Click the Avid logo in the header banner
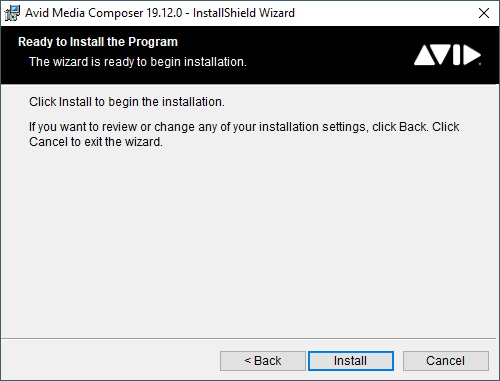This screenshot has height=381, width=500. tap(447, 55)
